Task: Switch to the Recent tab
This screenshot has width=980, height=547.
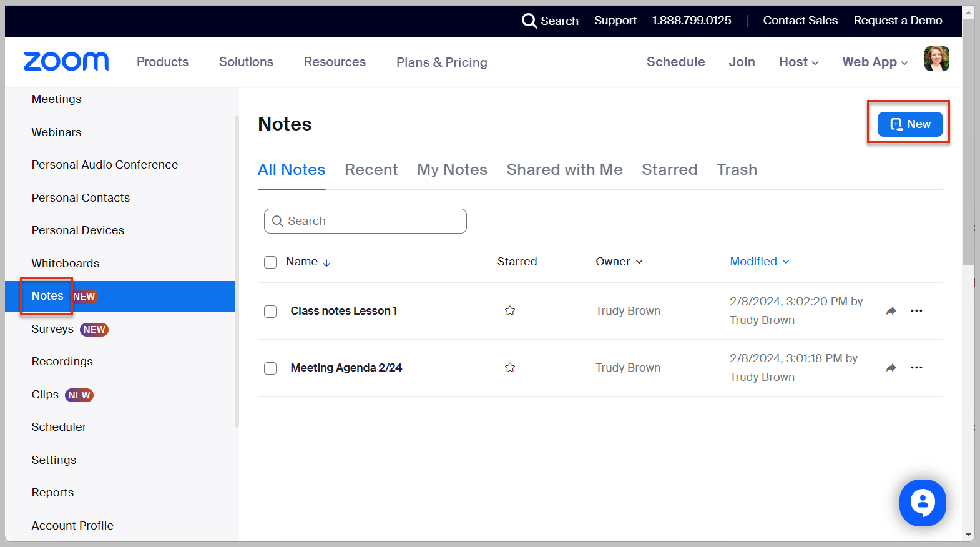Action: (x=371, y=170)
